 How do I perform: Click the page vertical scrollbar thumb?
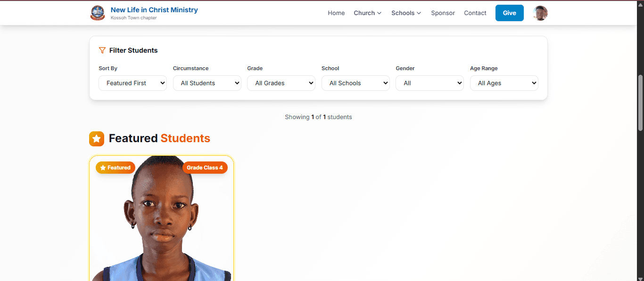pos(640,103)
